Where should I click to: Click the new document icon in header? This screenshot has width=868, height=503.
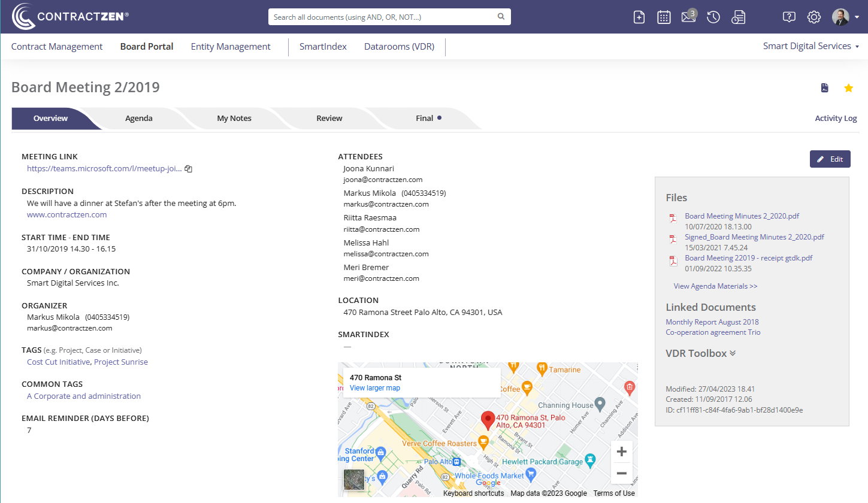click(639, 17)
